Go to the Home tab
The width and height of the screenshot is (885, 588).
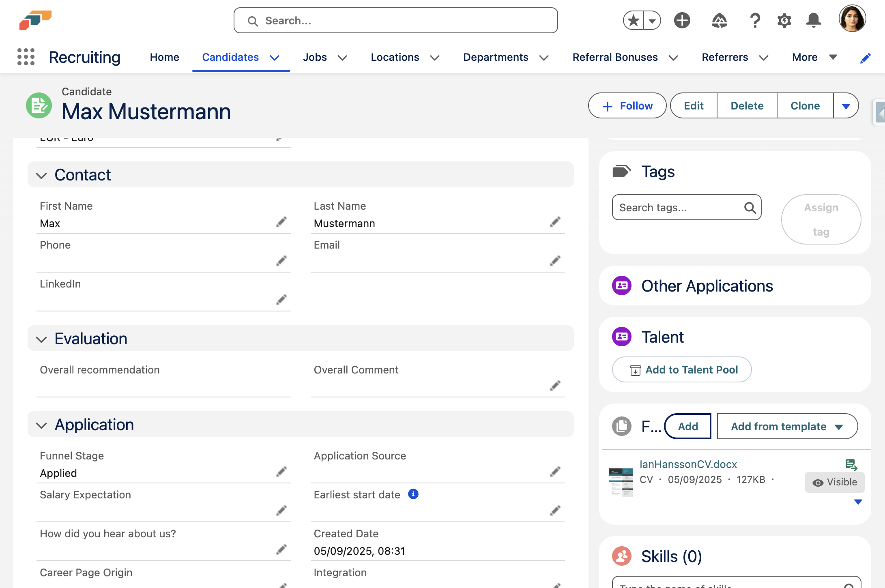pos(164,57)
